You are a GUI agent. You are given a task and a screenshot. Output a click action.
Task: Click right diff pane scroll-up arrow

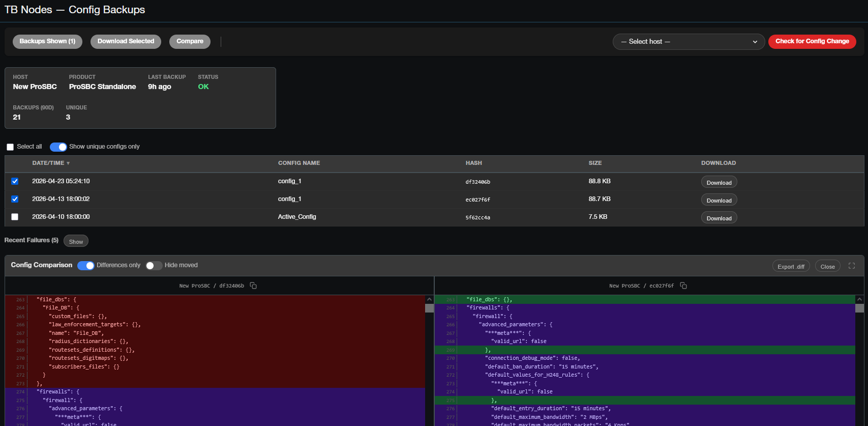click(x=859, y=299)
